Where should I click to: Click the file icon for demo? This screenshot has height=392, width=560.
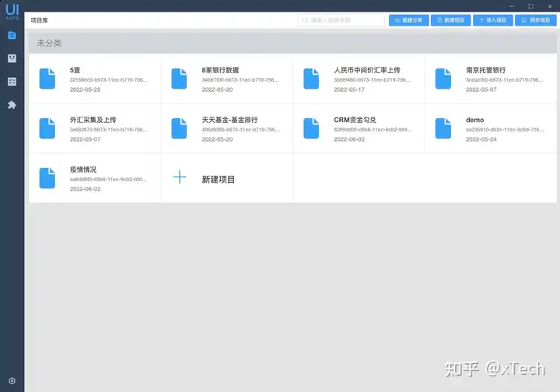click(443, 128)
